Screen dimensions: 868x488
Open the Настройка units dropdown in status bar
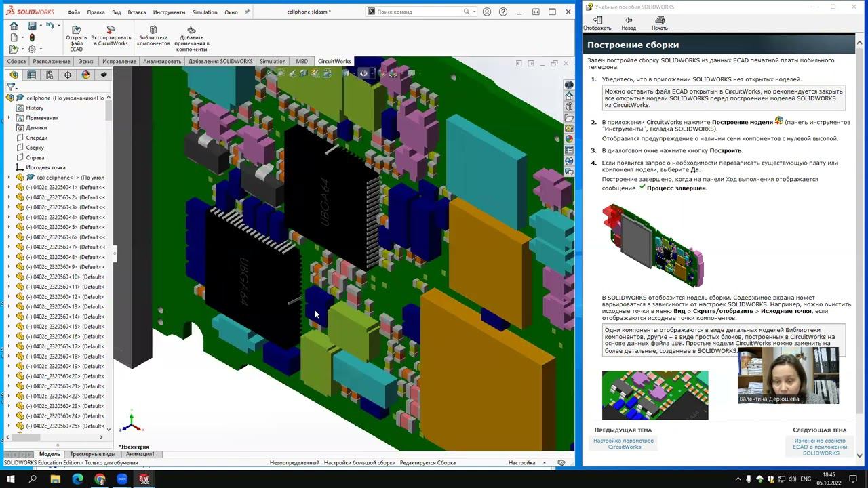click(x=544, y=463)
